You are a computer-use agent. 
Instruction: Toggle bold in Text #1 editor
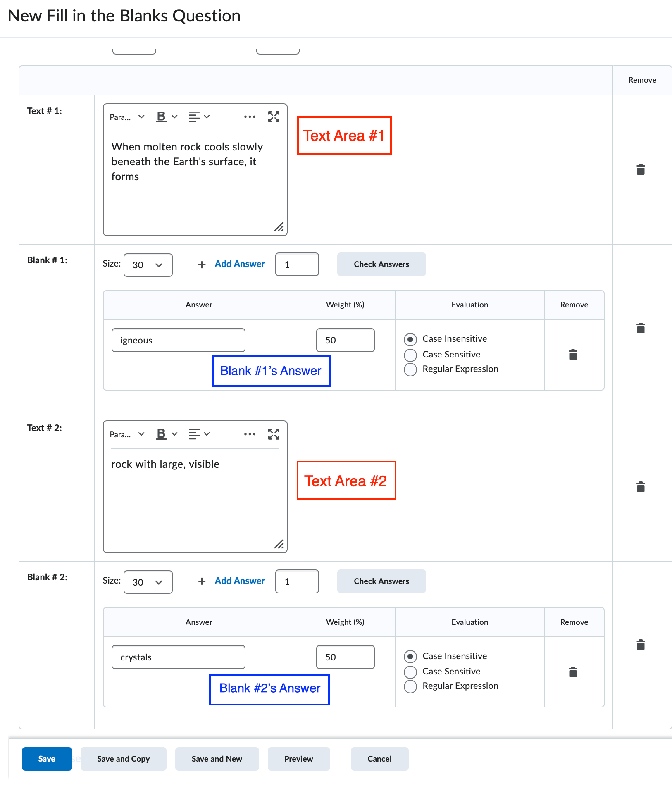coord(161,117)
